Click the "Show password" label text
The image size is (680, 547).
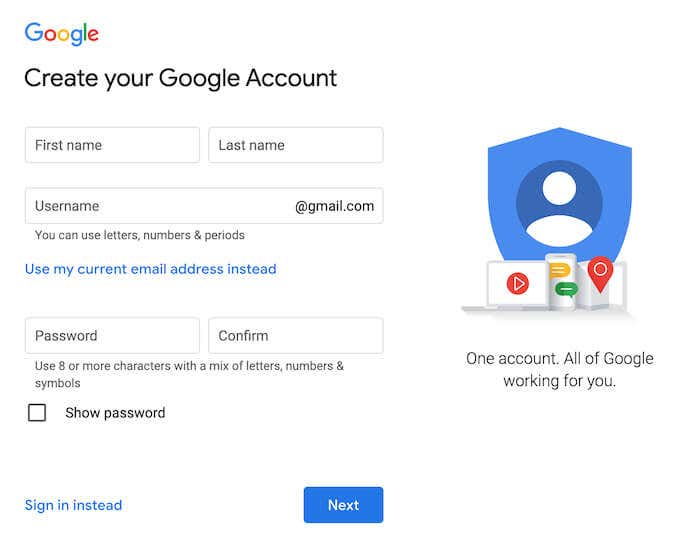pos(115,412)
